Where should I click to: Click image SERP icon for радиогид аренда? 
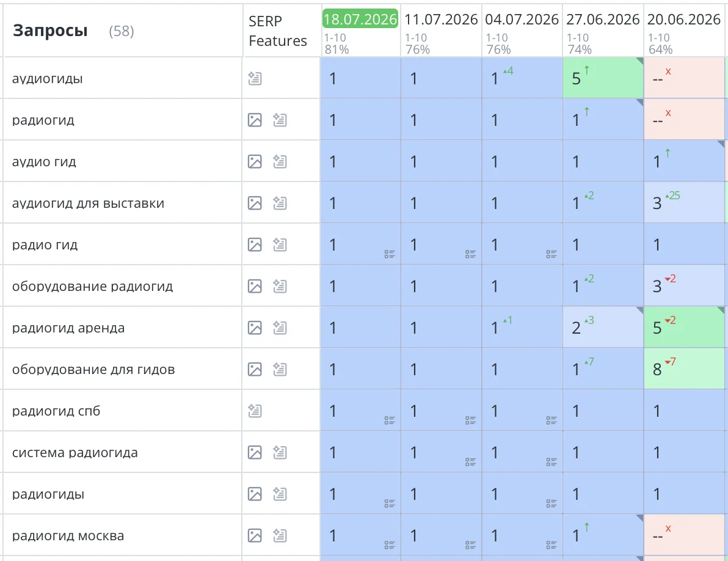(255, 328)
